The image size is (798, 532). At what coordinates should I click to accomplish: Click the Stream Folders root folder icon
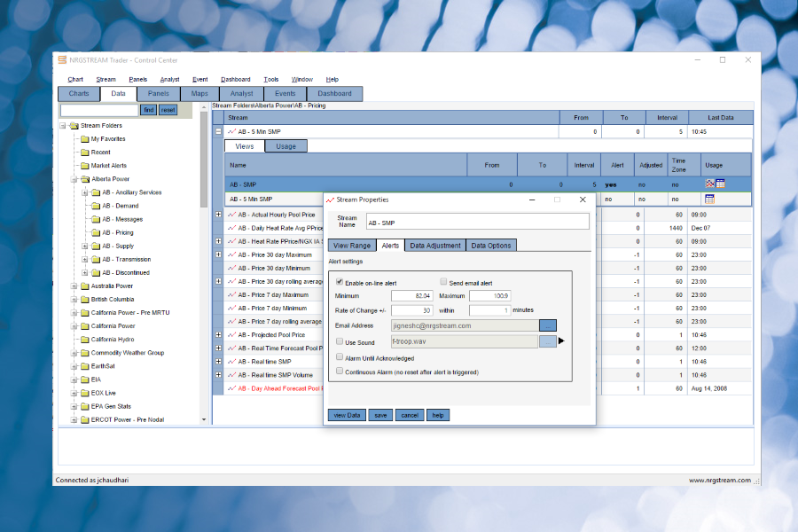pyautogui.click(x=74, y=125)
